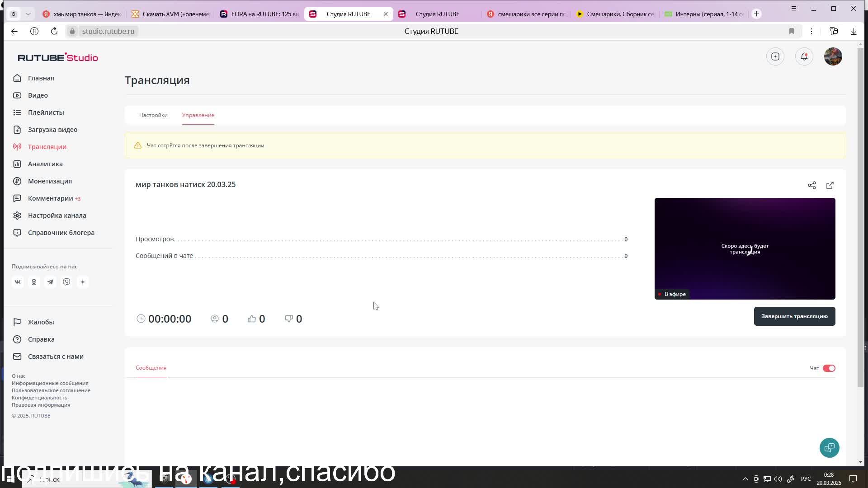
Task: Select the Сообщения tab
Action: [x=151, y=368]
